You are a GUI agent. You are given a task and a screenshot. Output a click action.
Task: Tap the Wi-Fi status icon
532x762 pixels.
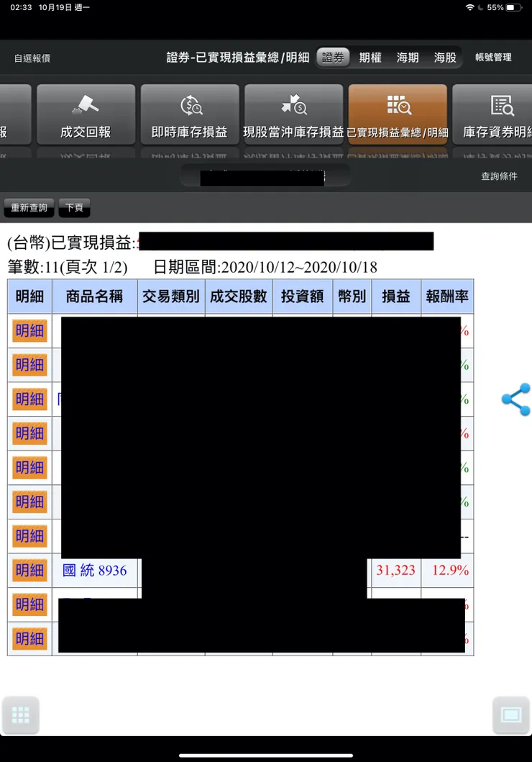469,7
